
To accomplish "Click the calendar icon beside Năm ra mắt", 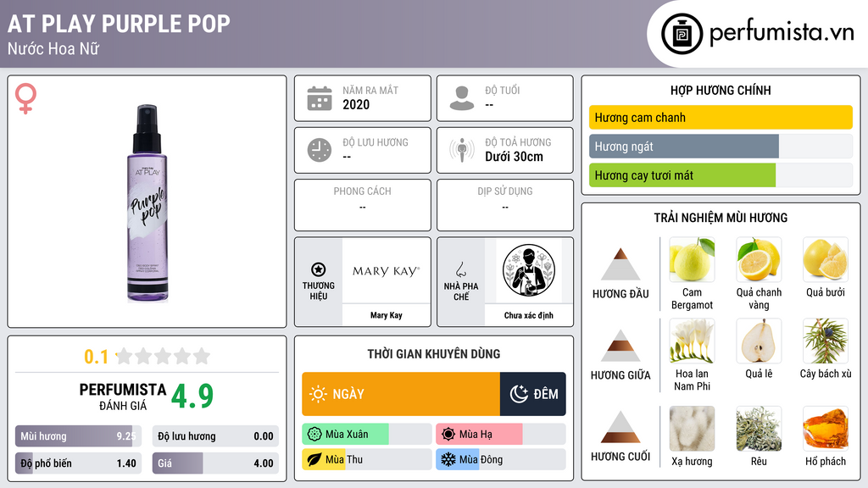I will [x=320, y=98].
